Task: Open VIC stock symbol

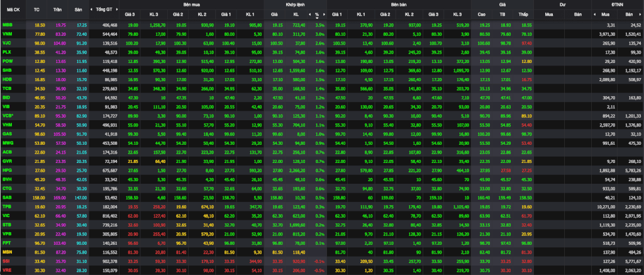Action: click(6, 215)
